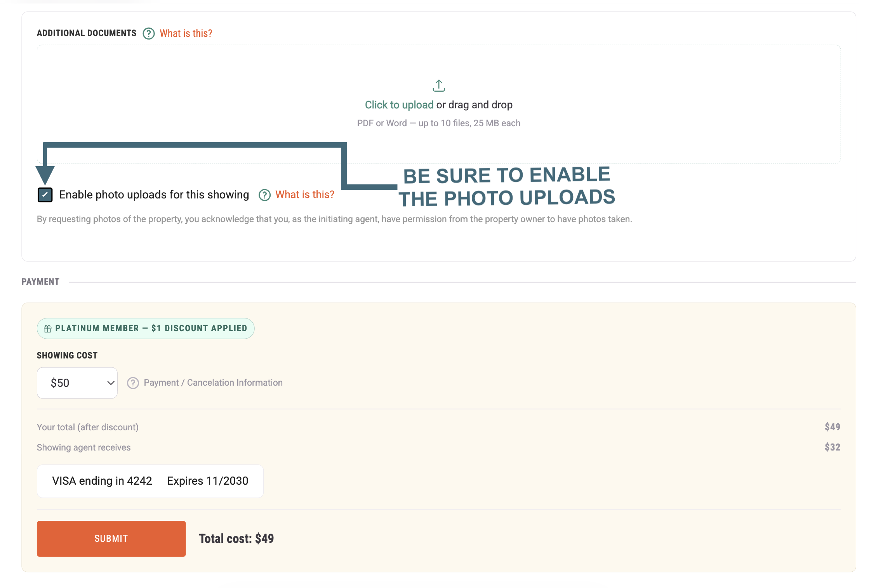The image size is (883, 588).
Task: Click the 'Total cost: $49' text
Action: [236, 539]
